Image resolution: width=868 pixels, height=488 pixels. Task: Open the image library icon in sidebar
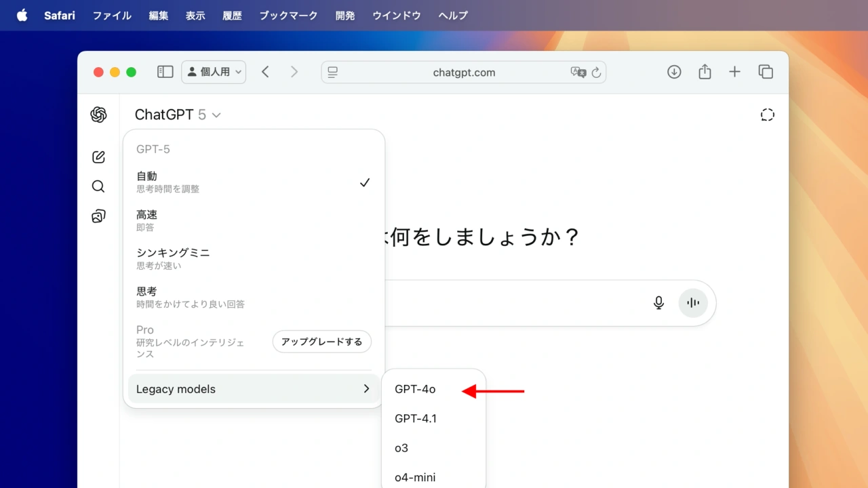(x=98, y=216)
